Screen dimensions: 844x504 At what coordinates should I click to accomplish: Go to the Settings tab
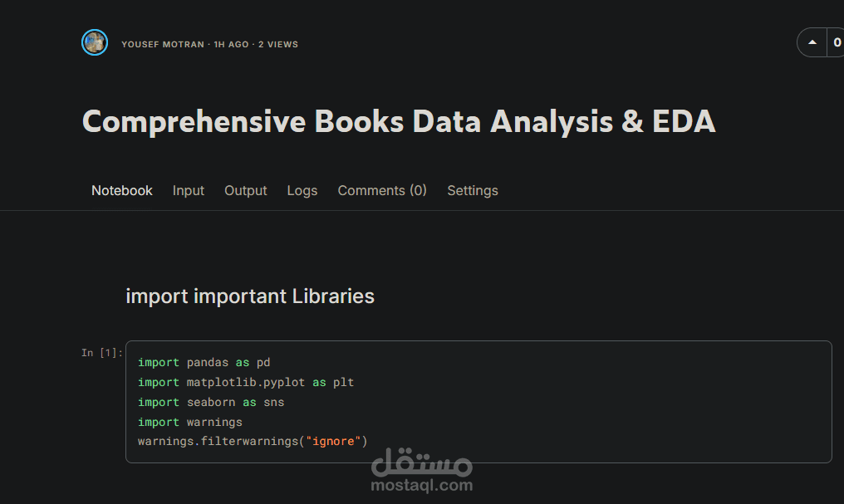(x=473, y=190)
